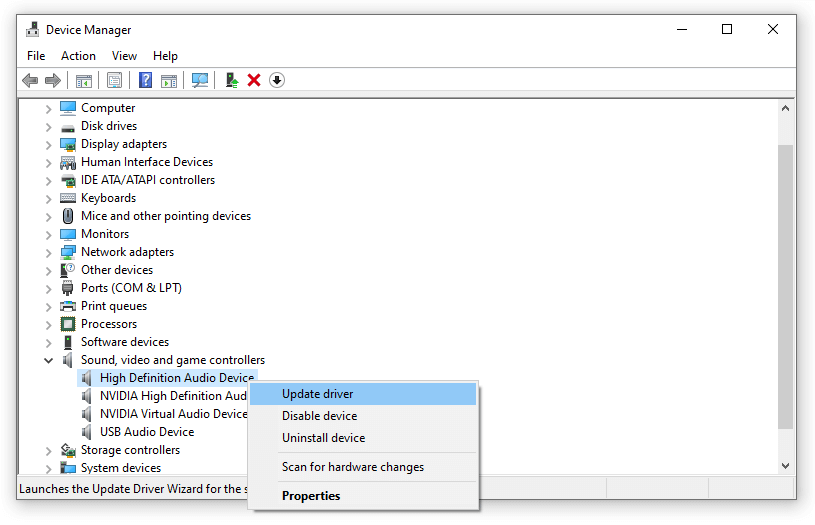Click the Keyboards category icon

coord(68,198)
